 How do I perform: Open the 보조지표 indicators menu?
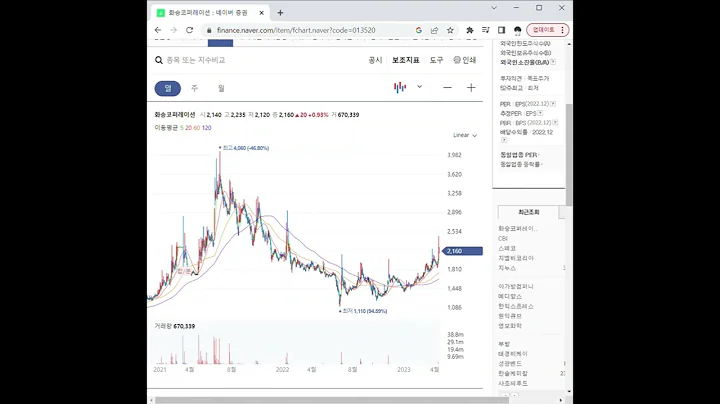tap(405, 60)
